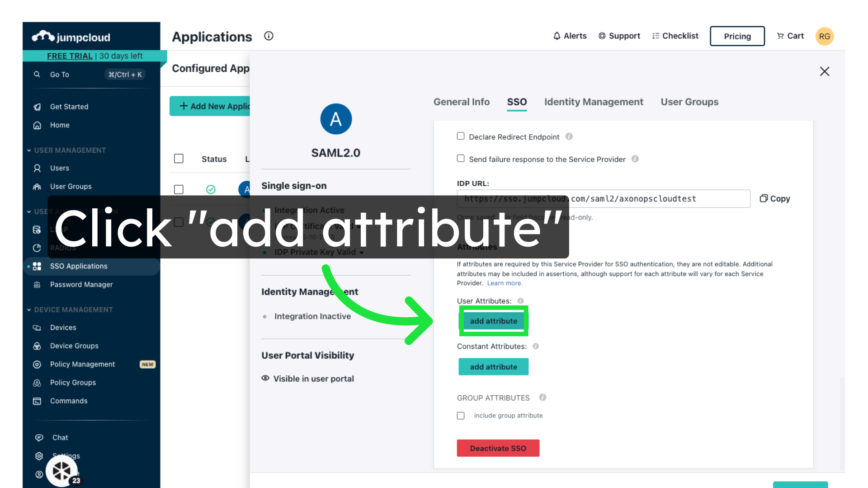Viewport: 868px width, 488px height.
Task: Open Devices from the sidebar
Action: 63,327
